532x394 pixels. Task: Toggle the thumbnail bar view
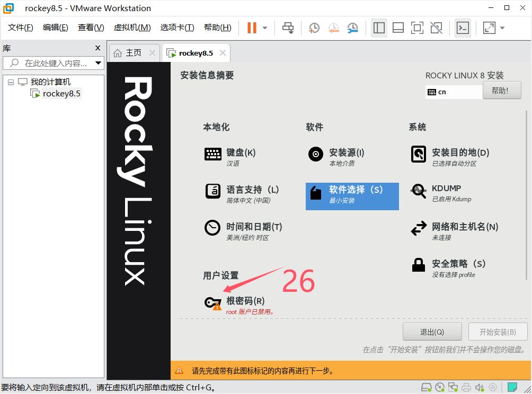[x=398, y=28]
